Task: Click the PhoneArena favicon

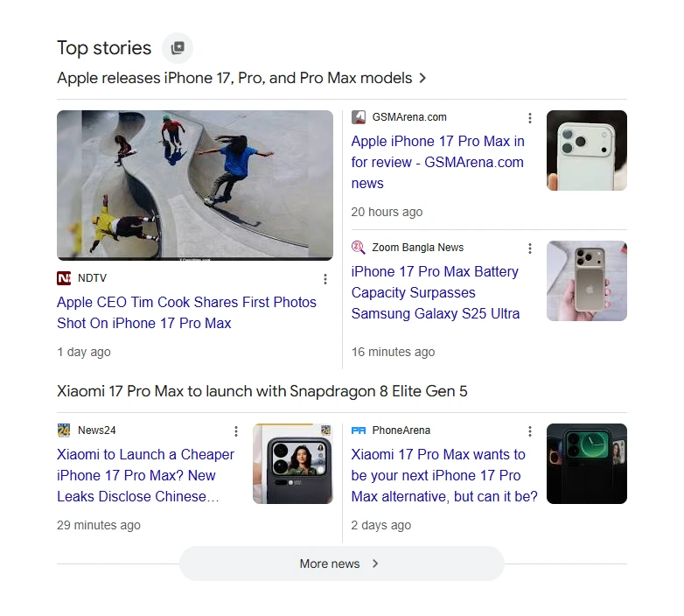Action: [358, 430]
